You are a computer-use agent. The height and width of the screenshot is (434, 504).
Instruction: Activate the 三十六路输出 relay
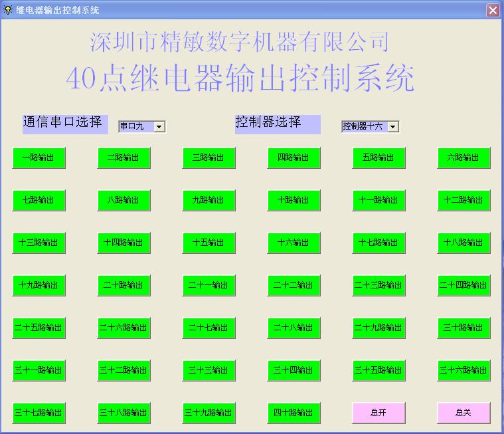pyautogui.click(x=463, y=370)
